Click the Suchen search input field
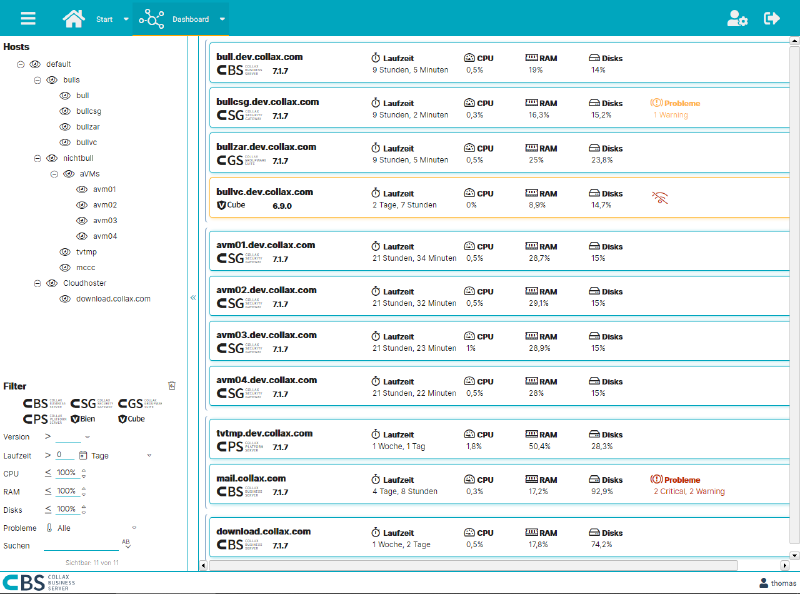The width and height of the screenshot is (800, 594). pos(80,544)
